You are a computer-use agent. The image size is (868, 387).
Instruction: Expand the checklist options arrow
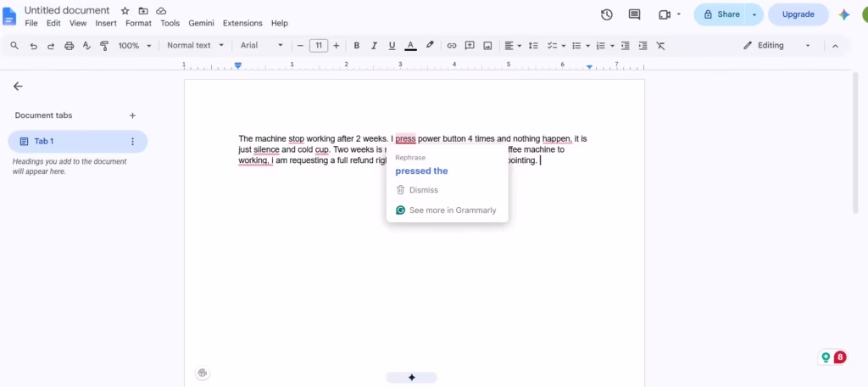pos(563,46)
